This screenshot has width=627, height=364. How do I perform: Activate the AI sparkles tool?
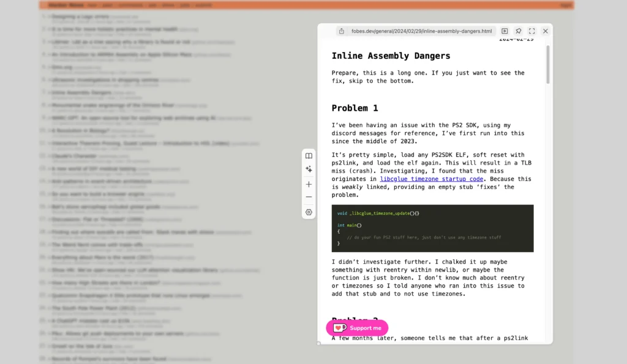tap(309, 169)
